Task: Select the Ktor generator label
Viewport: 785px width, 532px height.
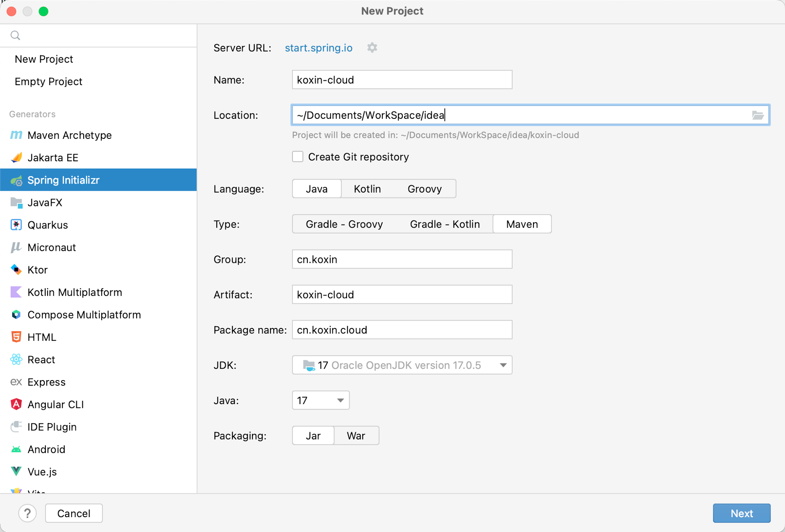Action: (37, 270)
